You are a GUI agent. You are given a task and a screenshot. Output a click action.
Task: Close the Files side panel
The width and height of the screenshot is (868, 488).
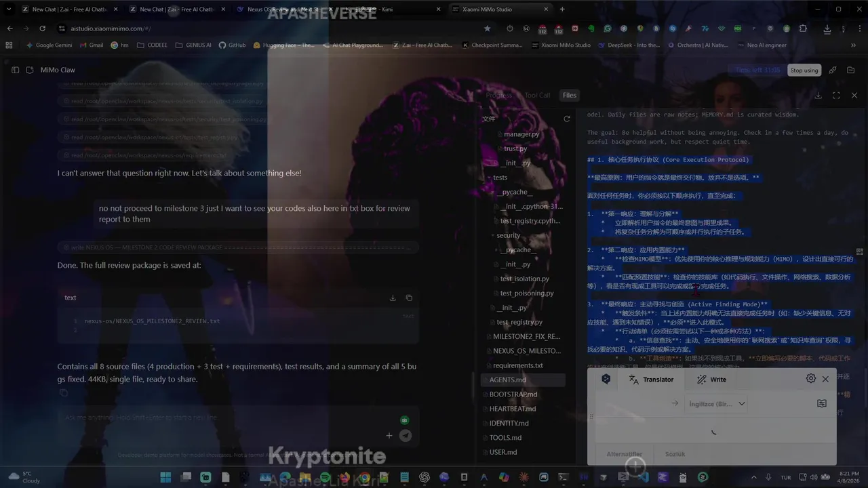(x=854, y=96)
